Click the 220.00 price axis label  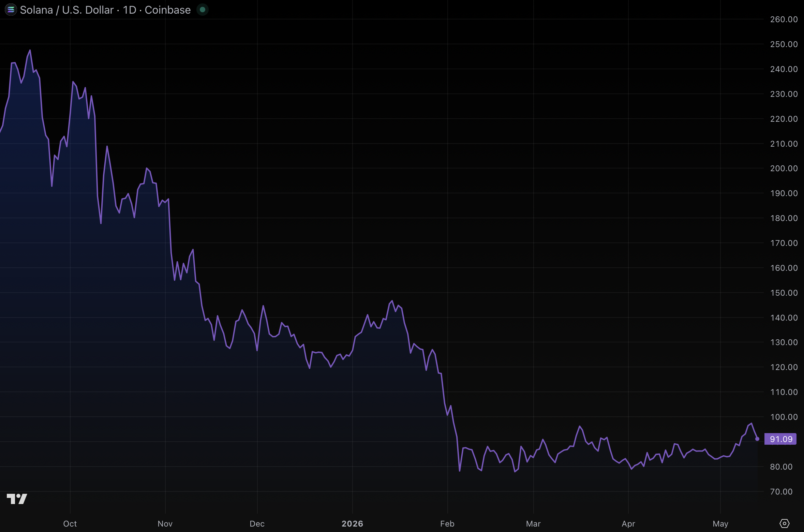[784, 119]
